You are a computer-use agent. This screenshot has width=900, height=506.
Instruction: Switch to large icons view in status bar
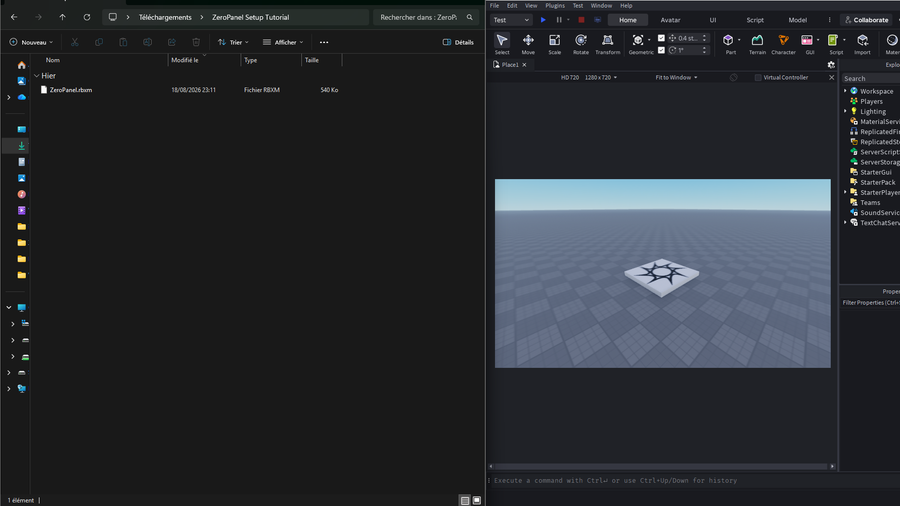point(476,500)
